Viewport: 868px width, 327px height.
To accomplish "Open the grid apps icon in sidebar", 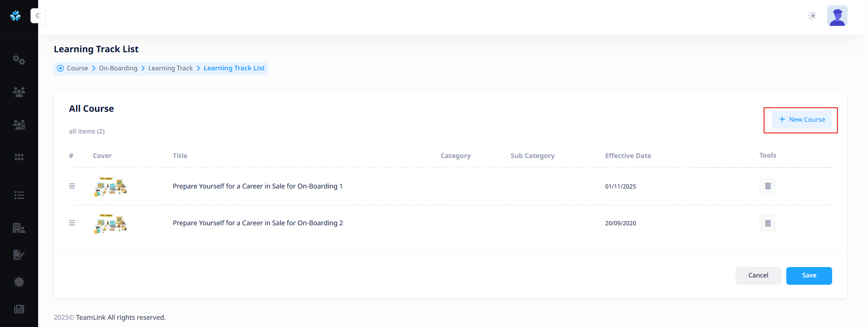I will pyautogui.click(x=19, y=157).
